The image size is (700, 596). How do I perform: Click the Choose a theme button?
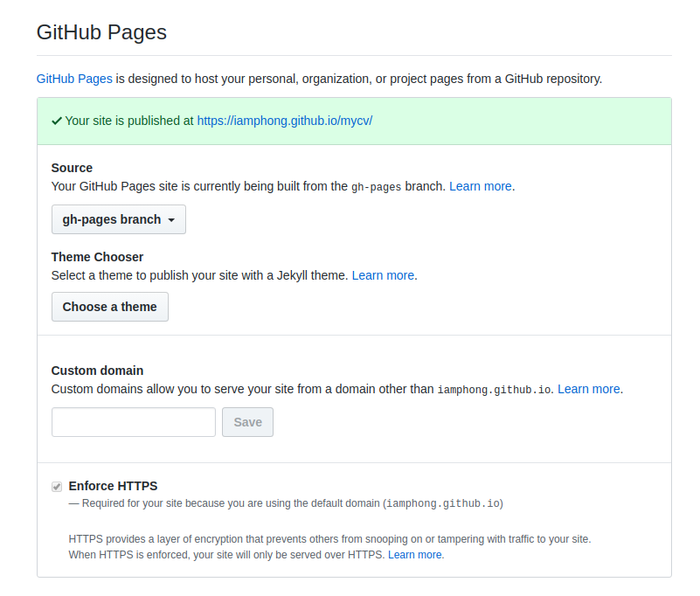[110, 307]
